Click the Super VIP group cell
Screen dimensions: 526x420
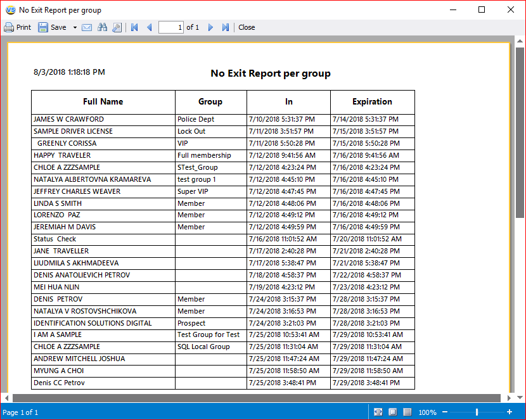(210, 192)
